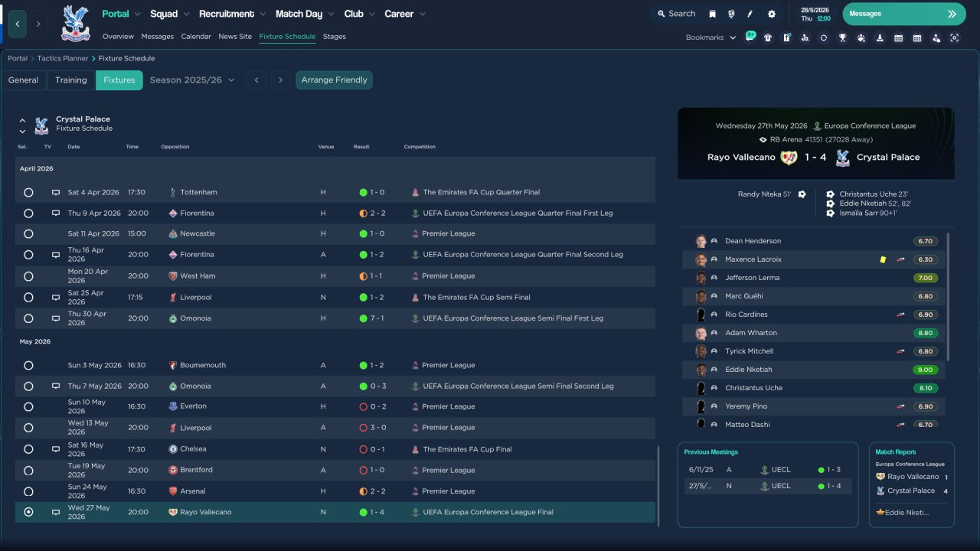Click the Everton club badge
The height and width of the screenshot is (551, 980).
[x=173, y=406]
